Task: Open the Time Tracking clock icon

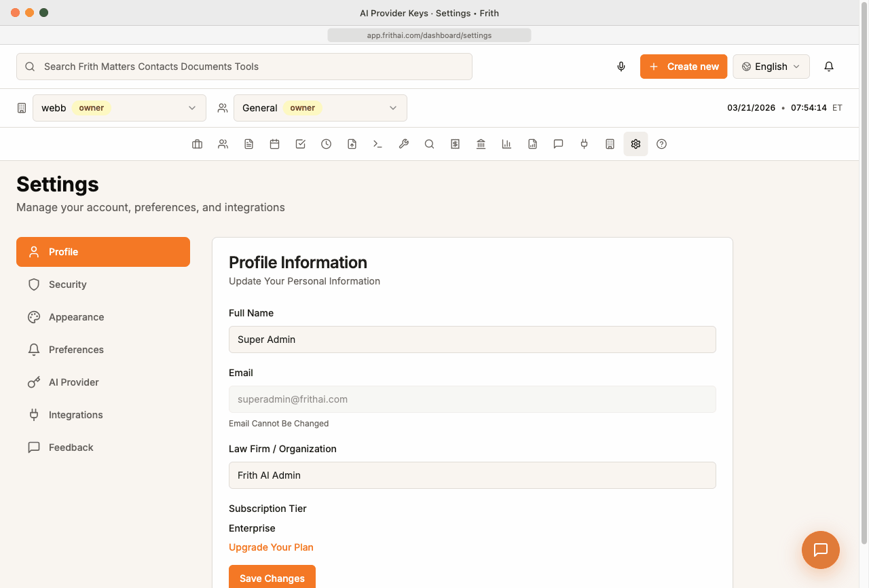Action: coord(326,144)
